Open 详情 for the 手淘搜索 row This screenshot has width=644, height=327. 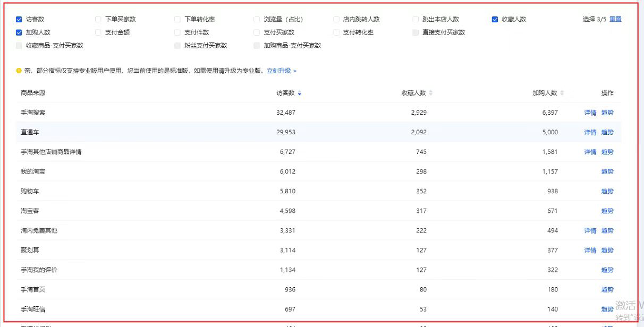(590, 113)
